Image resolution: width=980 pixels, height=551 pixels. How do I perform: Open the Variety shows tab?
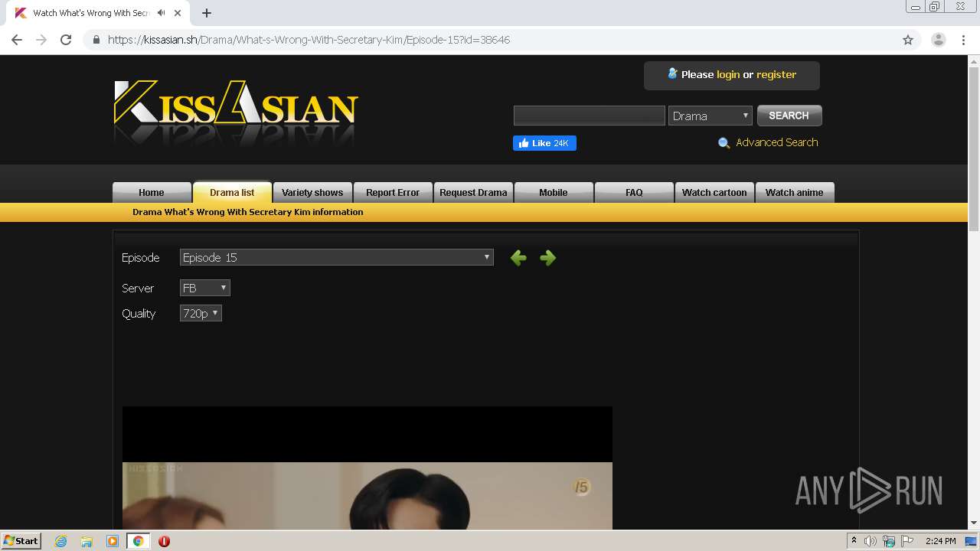tap(312, 192)
